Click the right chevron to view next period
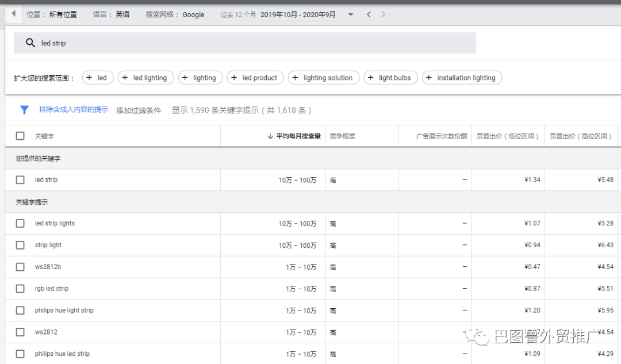The width and height of the screenshot is (621, 364). tap(382, 14)
